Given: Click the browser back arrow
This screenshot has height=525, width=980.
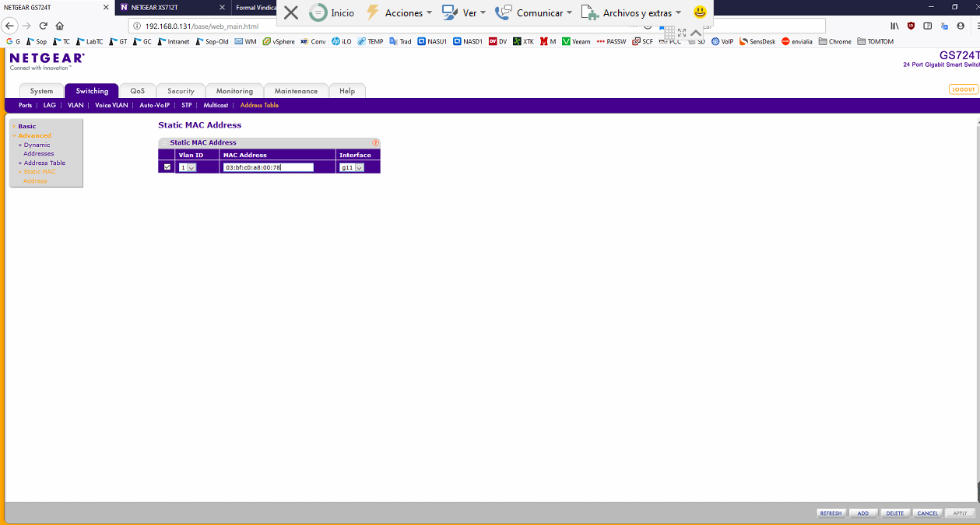Looking at the screenshot, I should (10, 26).
